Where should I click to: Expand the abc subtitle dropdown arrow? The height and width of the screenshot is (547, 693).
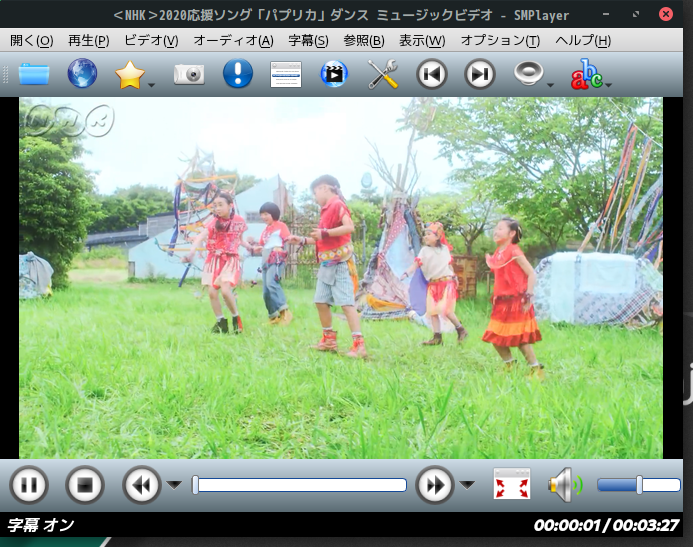609,84
